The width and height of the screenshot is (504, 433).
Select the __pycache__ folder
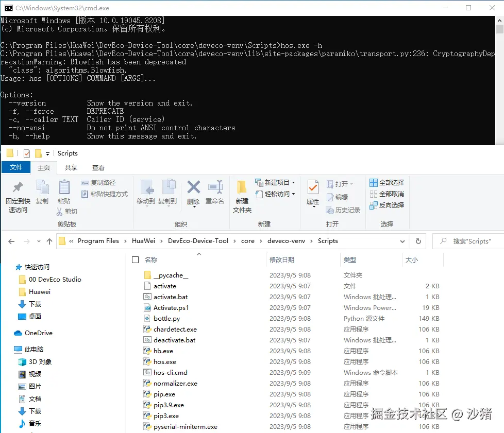coord(171,275)
